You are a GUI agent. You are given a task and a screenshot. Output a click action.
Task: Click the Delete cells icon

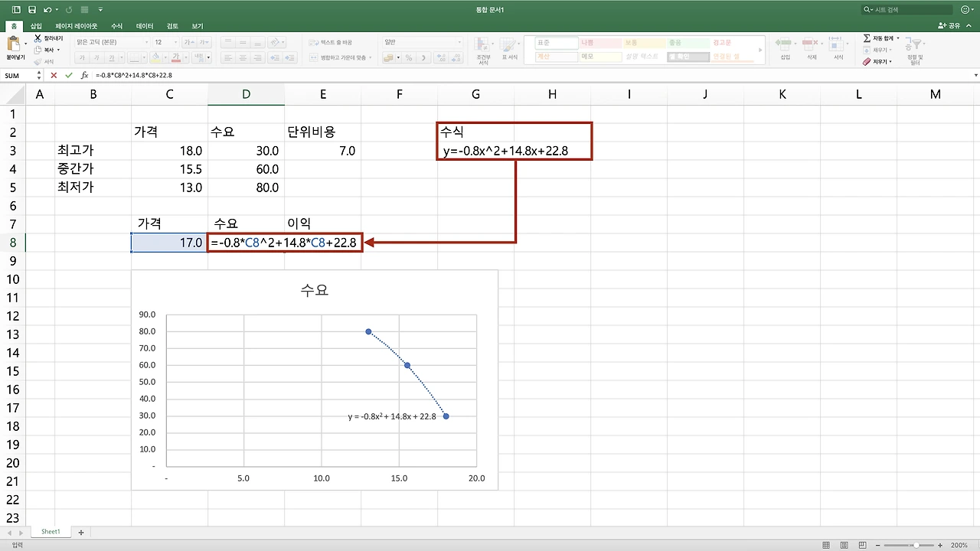812,44
